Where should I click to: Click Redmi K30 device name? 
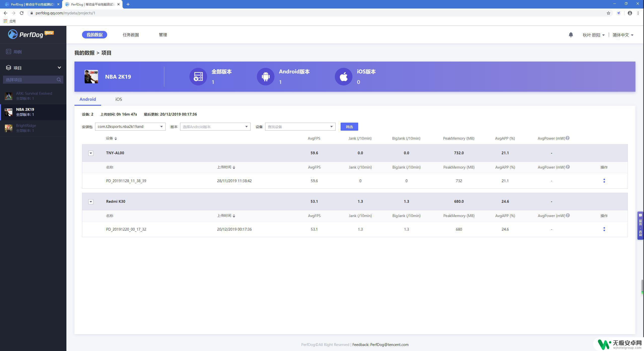coord(116,201)
